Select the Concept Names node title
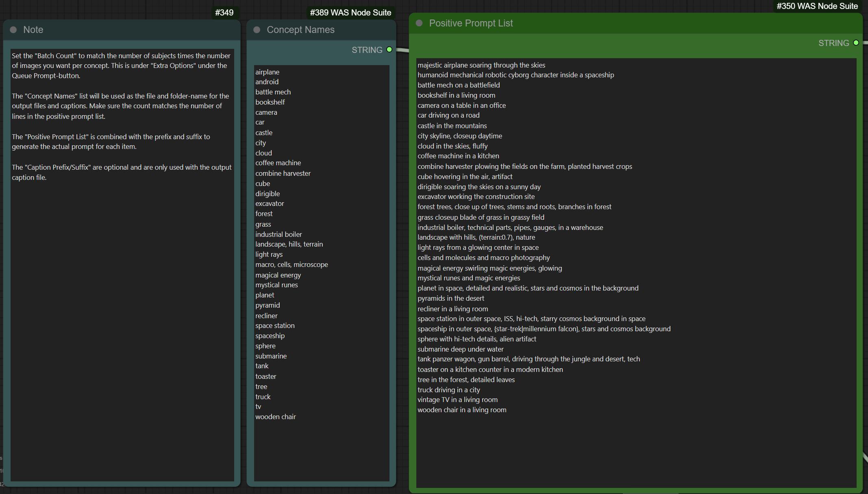Screen dimensions: 868x494 pyautogui.click(x=300, y=30)
